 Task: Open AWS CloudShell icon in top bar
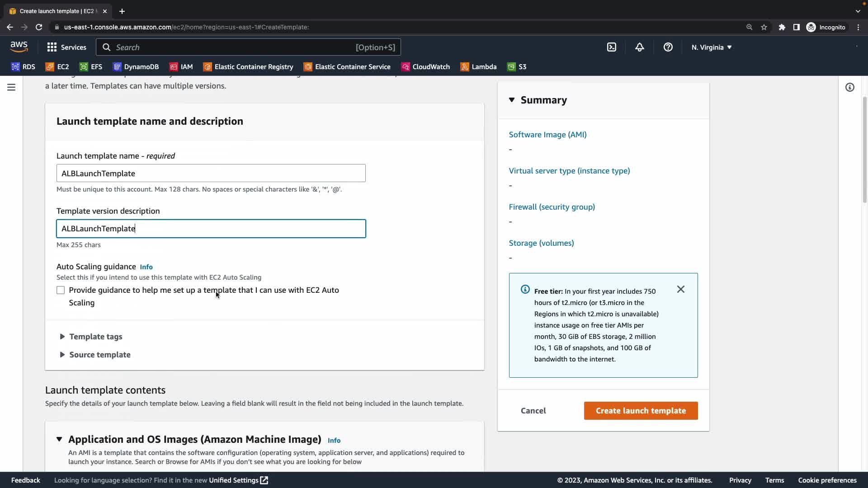(x=611, y=47)
